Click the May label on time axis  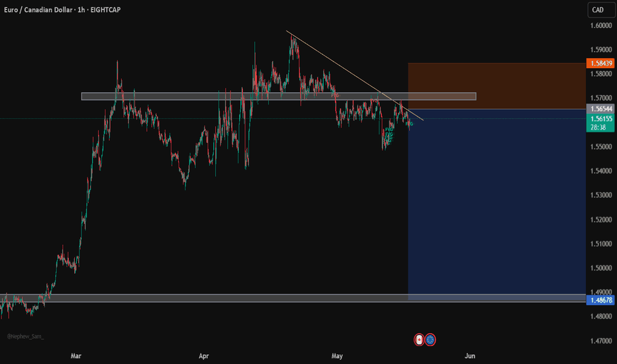coord(337,356)
